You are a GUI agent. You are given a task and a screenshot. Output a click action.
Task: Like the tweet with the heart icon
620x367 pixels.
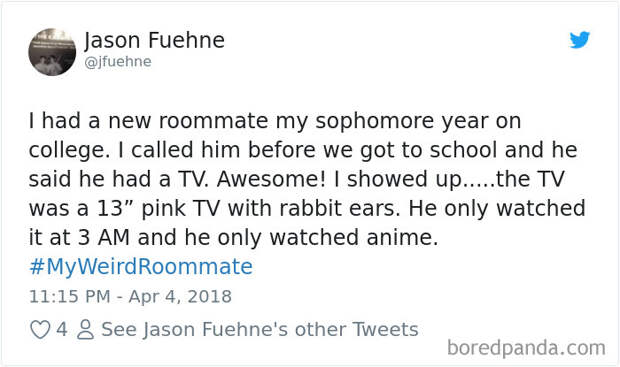tap(40, 329)
